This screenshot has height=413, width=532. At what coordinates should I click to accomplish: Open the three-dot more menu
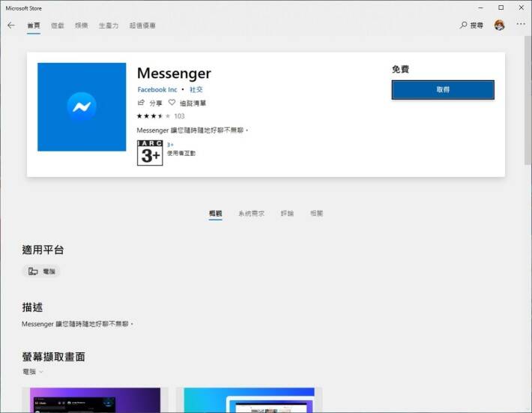click(521, 24)
